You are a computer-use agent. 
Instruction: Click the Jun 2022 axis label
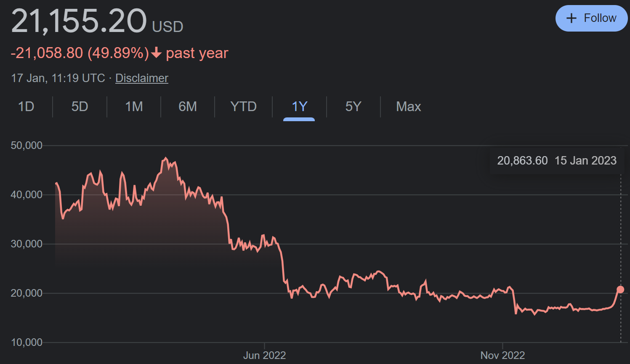tap(264, 356)
